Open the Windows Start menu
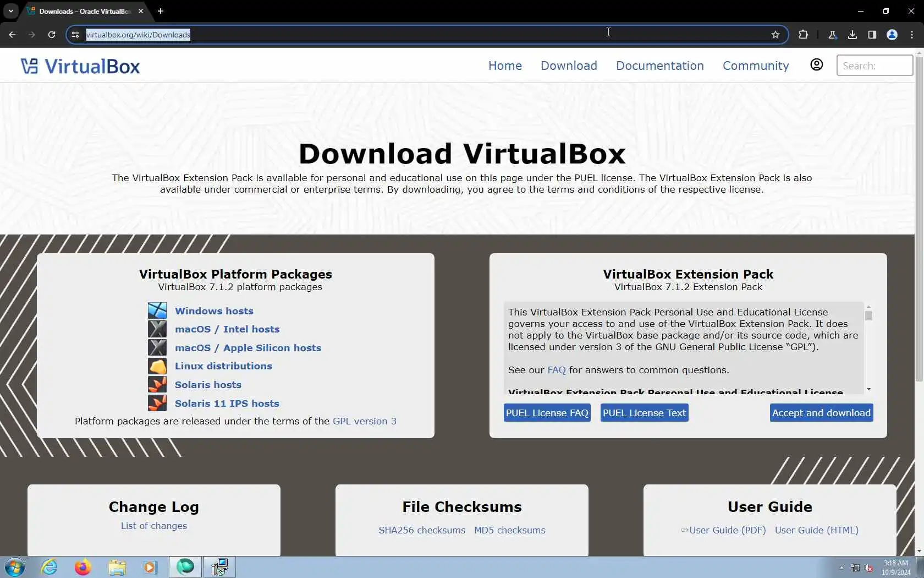 pos(15,567)
